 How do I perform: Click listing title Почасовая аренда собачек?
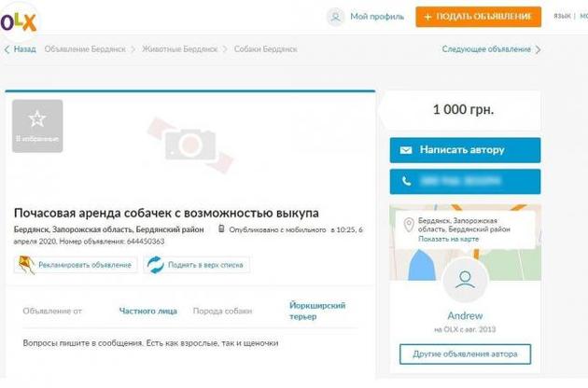tap(166, 213)
